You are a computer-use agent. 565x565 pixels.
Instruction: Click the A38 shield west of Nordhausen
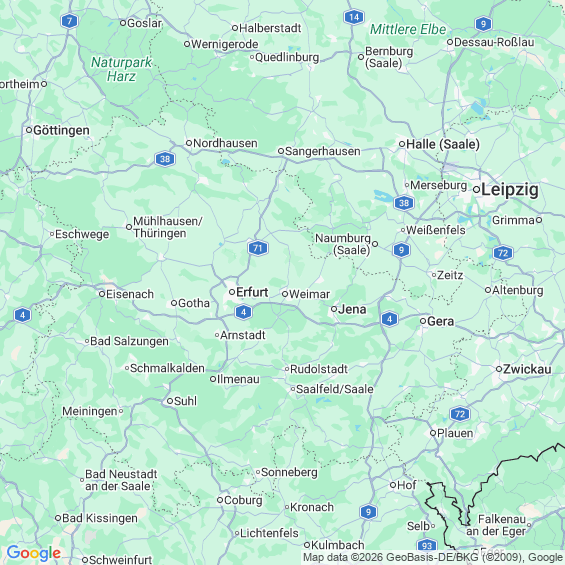pyautogui.click(x=165, y=159)
